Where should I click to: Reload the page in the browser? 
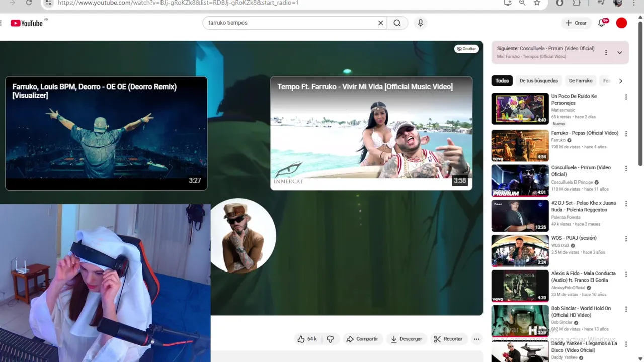(x=29, y=3)
